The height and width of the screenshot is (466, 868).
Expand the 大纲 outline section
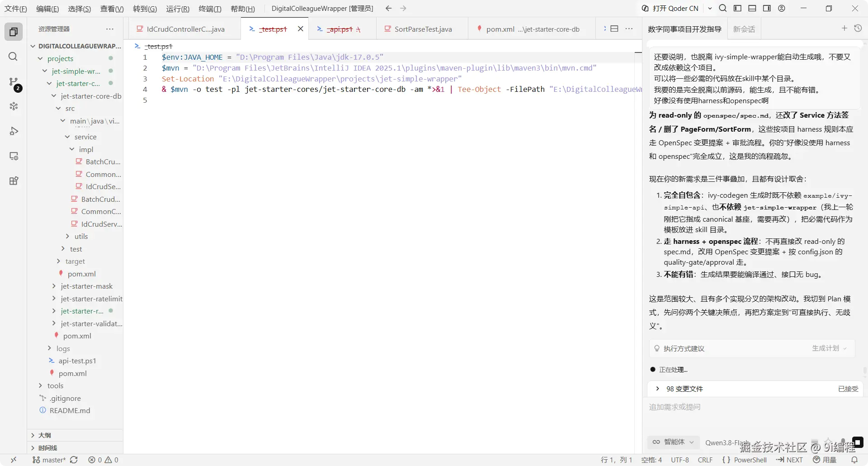(75, 435)
